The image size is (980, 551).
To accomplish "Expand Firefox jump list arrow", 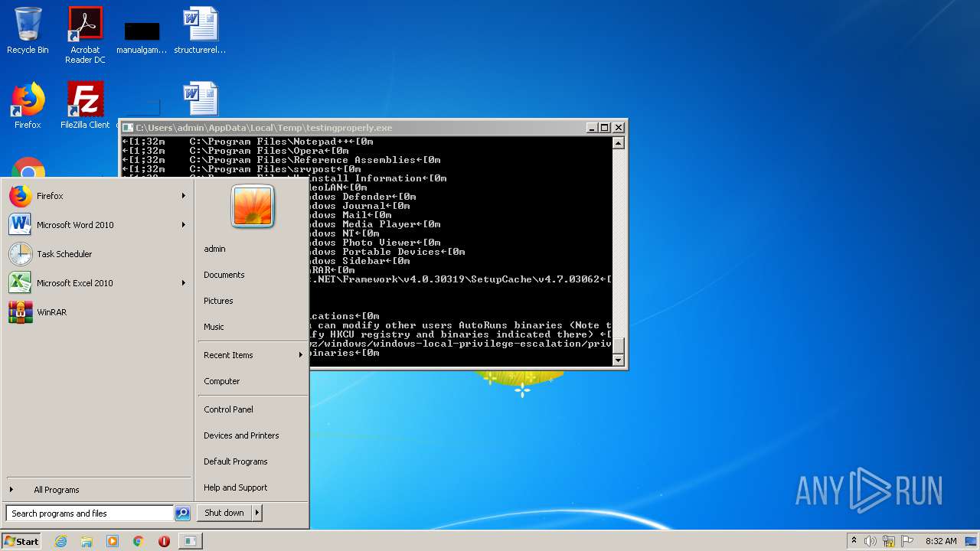I will (184, 196).
